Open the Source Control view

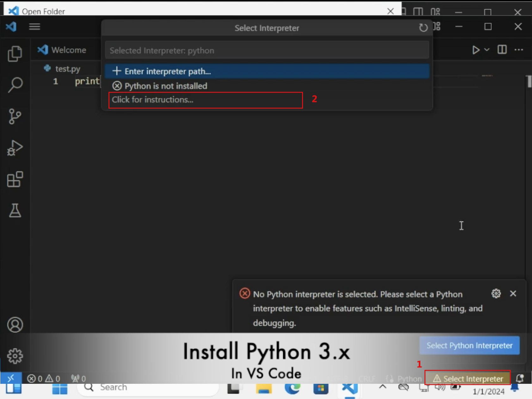15,117
